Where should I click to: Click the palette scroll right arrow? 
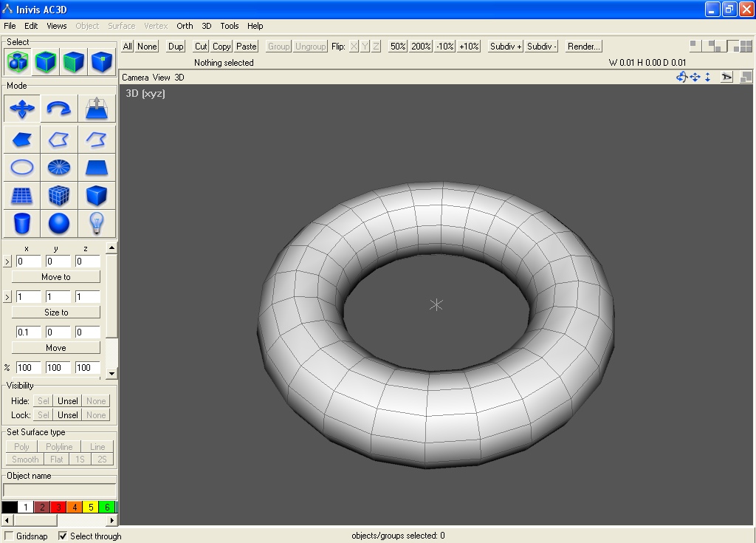click(112, 520)
